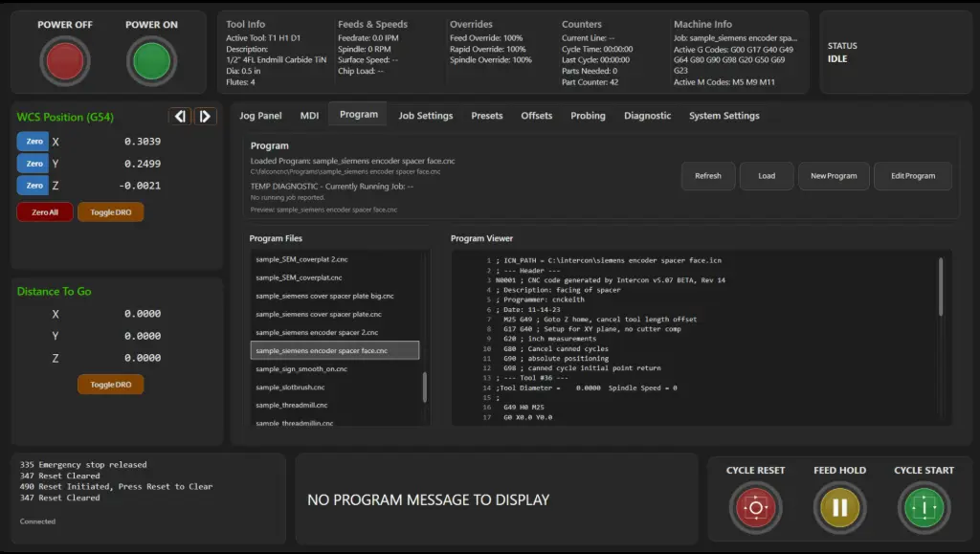Screen dimensions: 980x554
Task: Click the Loaded Program file path line
Action: 345,172
